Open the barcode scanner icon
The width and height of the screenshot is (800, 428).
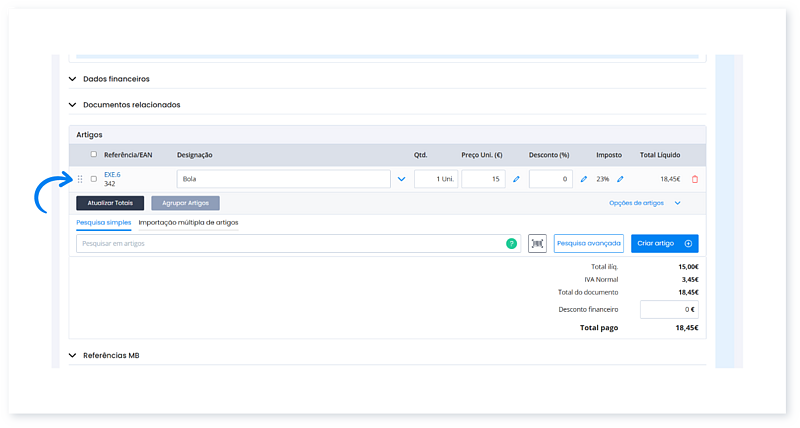point(538,243)
